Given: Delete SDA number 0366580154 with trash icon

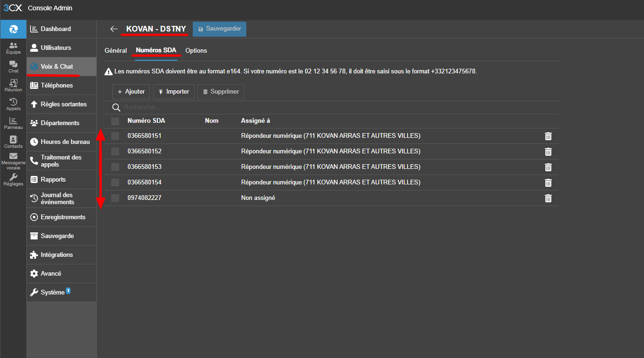Looking at the screenshot, I should (x=548, y=183).
